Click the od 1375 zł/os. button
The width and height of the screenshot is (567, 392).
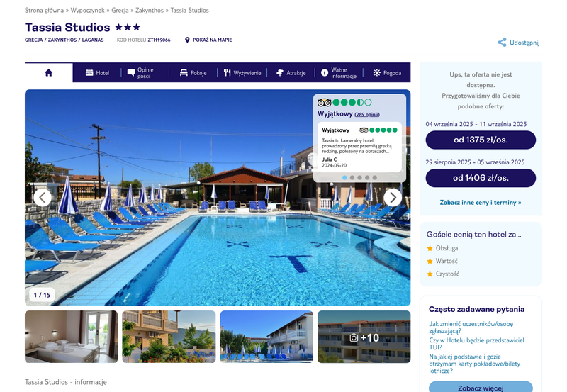click(x=481, y=140)
